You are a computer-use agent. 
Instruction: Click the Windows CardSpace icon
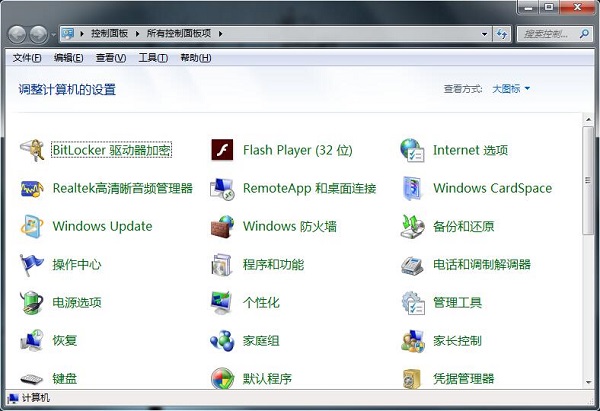[412, 188]
